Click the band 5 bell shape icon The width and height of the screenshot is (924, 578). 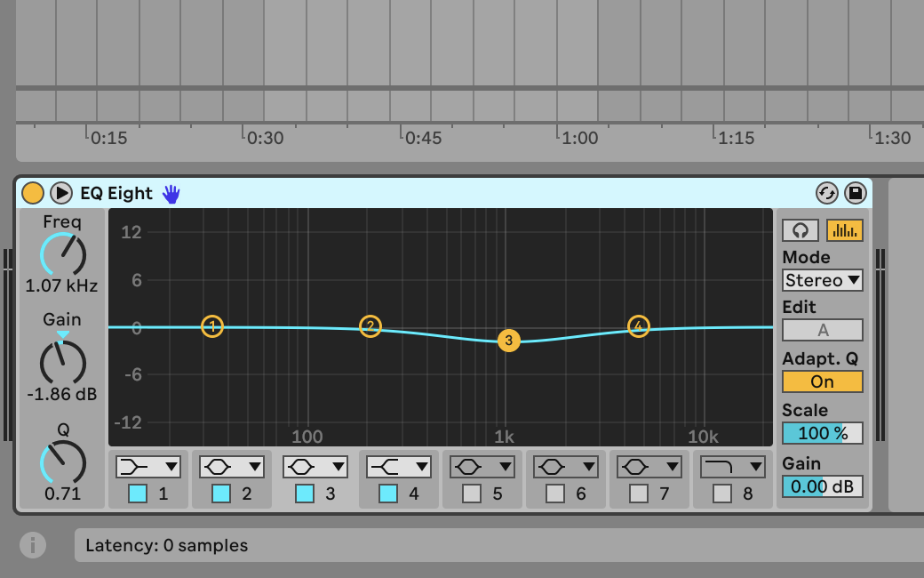(x=468, y=467)
